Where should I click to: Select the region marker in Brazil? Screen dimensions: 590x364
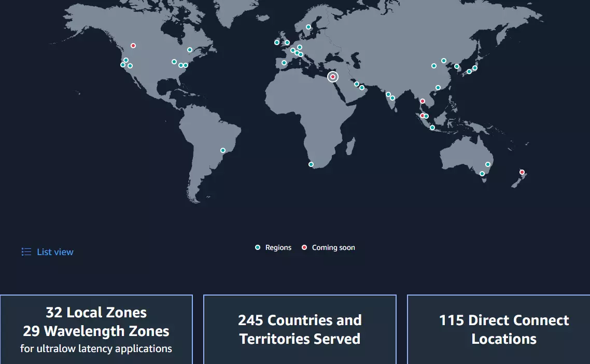coord(223,150)
